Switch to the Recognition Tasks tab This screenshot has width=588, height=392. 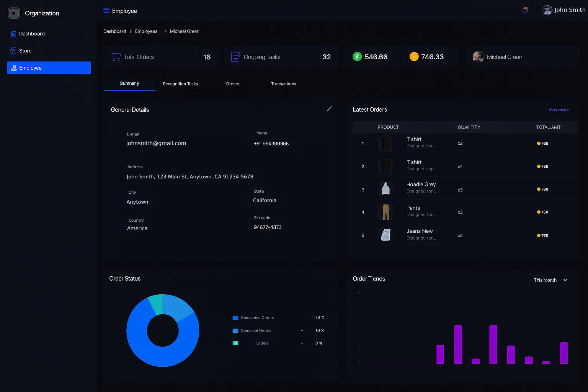(x=180, y=84)
